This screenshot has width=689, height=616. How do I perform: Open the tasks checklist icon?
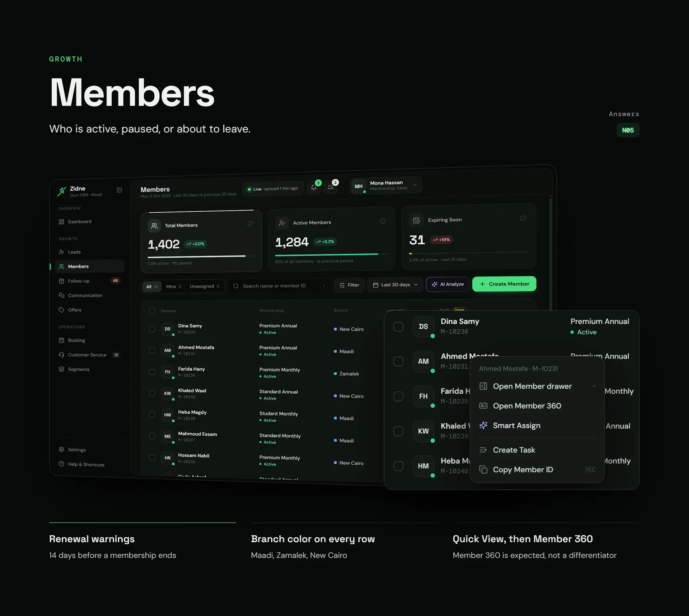[x=331, y=187]
